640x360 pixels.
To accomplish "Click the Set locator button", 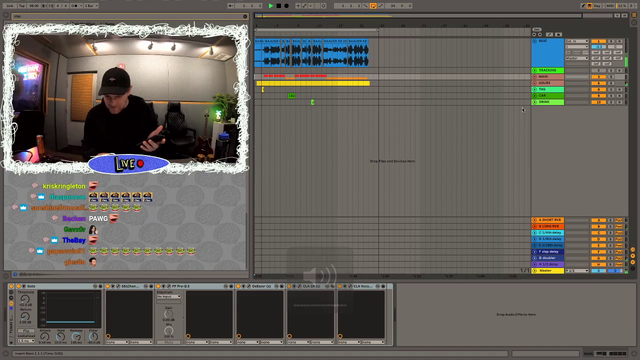I will tap(537, 29).
